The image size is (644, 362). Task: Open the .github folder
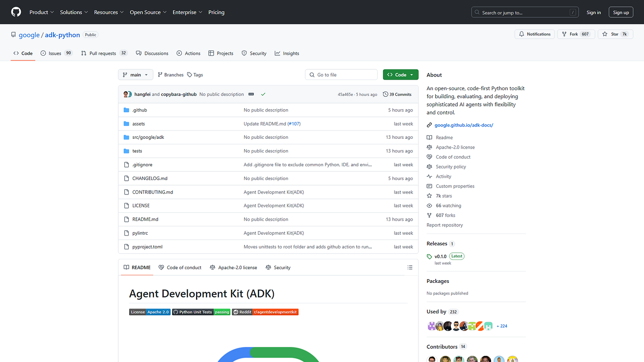[x=139, y=110]
